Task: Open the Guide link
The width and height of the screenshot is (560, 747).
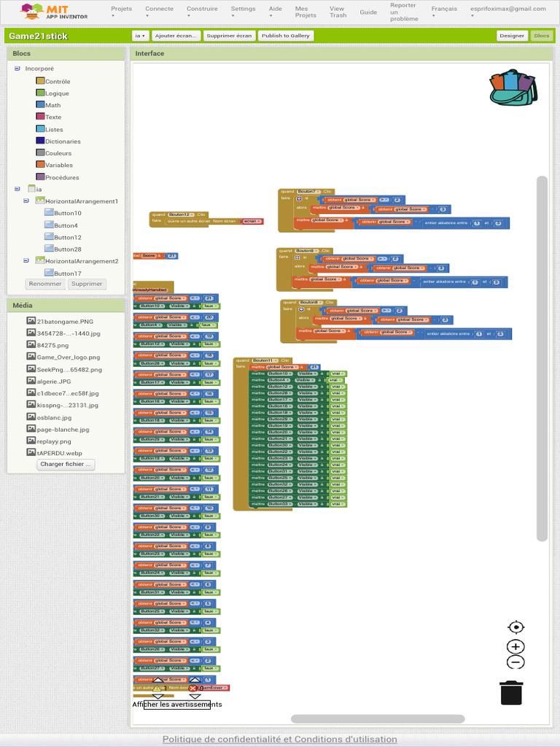Action: point(368,12)
